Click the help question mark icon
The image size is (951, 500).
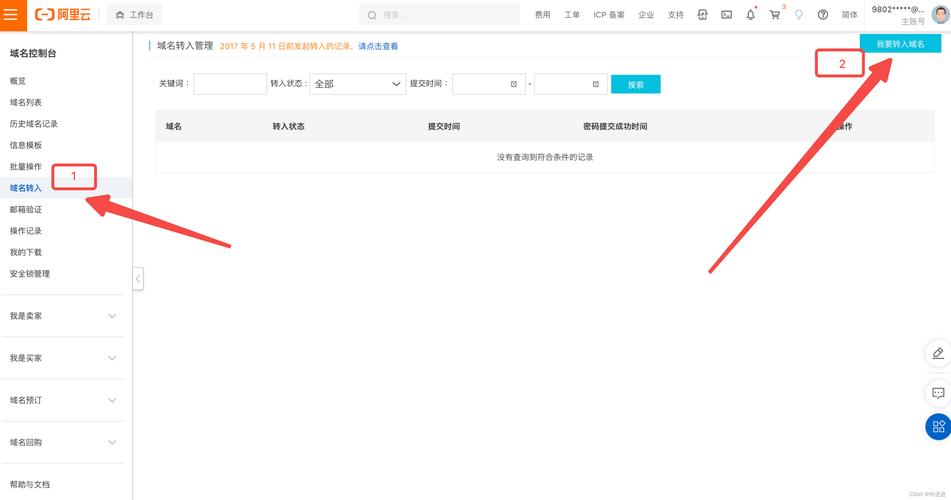[x=823, y=15]
